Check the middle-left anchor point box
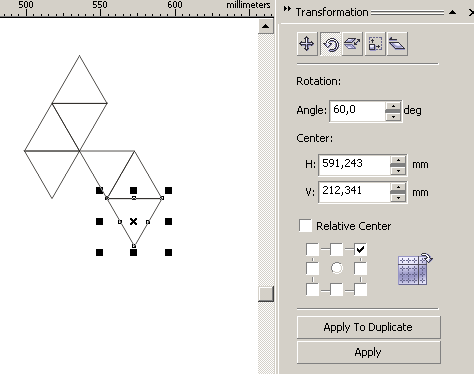474x374 pixels. pos(312,268)
